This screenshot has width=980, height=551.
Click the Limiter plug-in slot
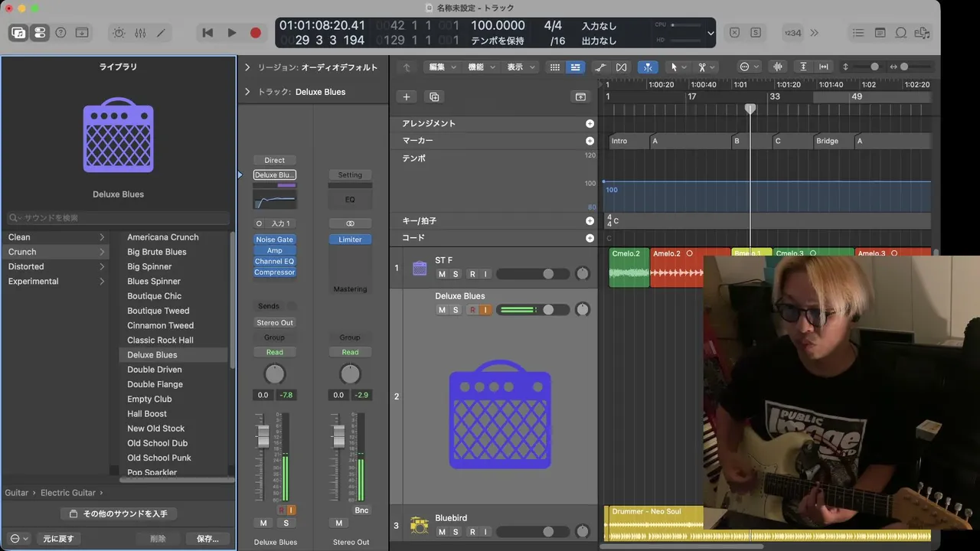click(x=350, y=240)
